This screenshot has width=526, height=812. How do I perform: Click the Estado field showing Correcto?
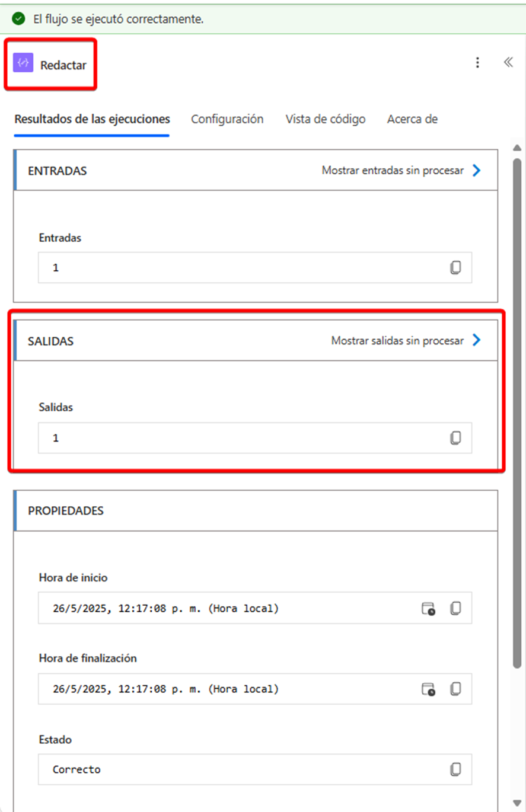click(x=255, y=769)
